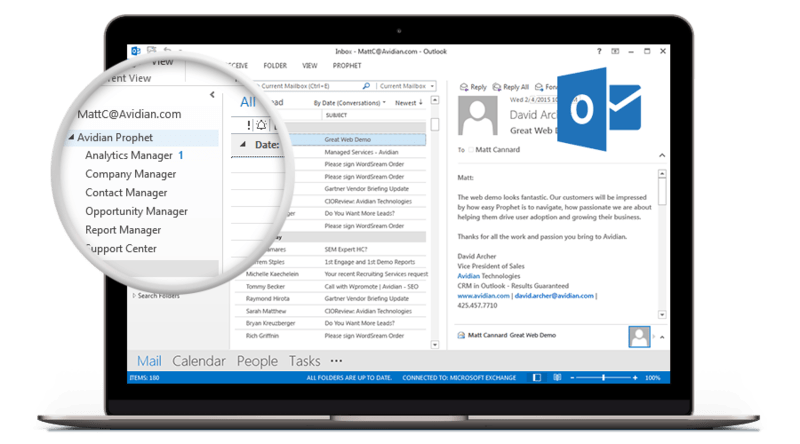Click the zoom slider handle
This screenshot has width=800, height=444.
pos(604,378)
